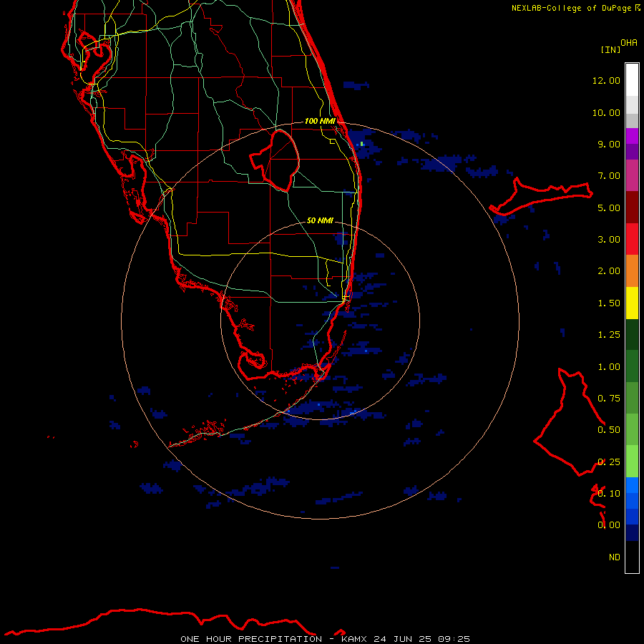This screenshot has width=644, height=644.
Task: Click the 3.00 legend value
Action: pyautogui.click(x=609, y=240)
